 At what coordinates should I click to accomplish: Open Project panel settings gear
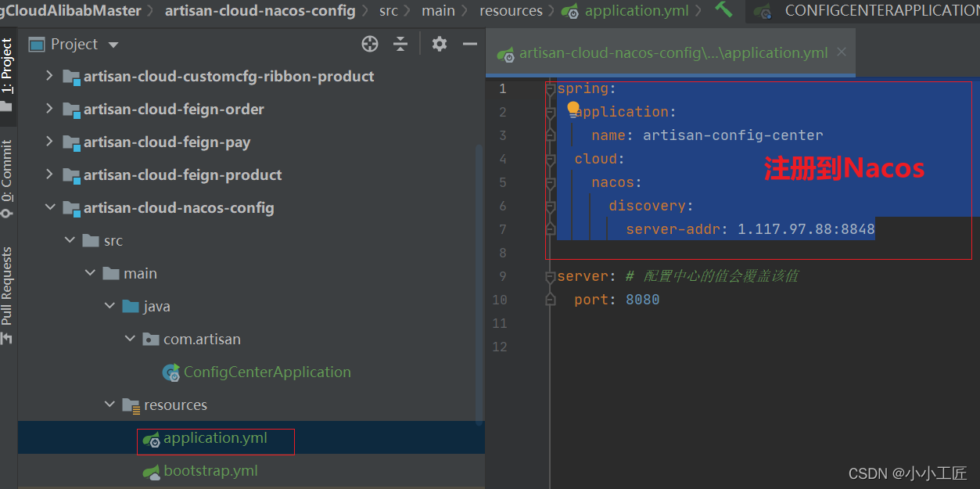point(440,45)
